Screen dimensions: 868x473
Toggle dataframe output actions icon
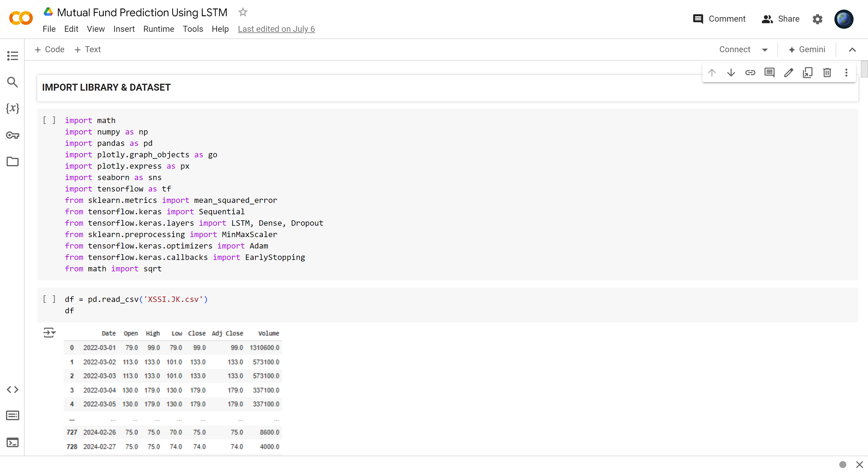pos(49,333)
